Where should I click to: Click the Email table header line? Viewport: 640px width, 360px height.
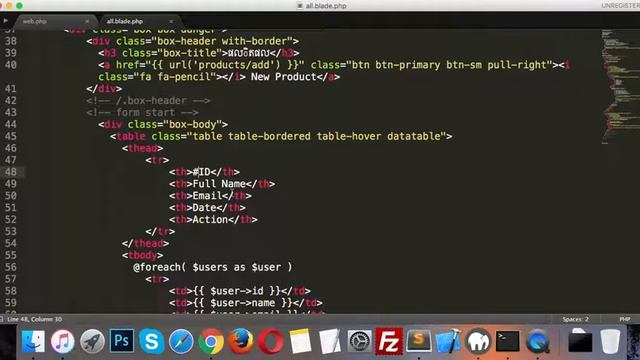pos(210,196)
